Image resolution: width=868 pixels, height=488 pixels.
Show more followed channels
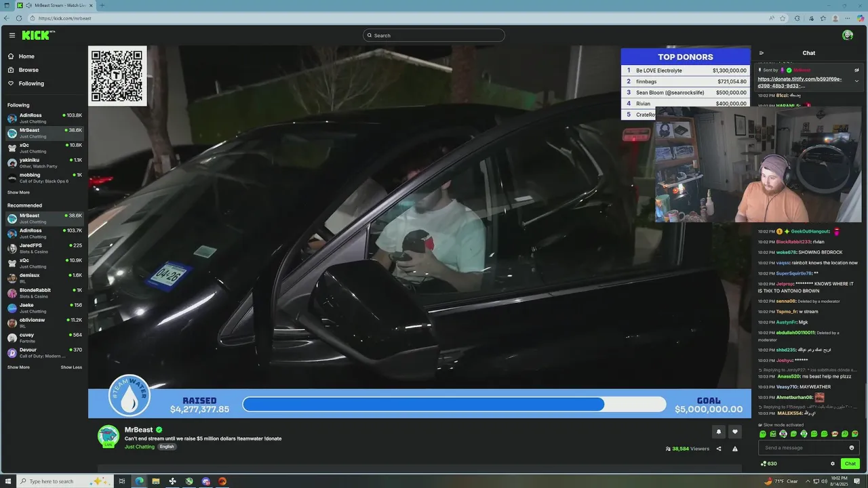pos(18,192)
